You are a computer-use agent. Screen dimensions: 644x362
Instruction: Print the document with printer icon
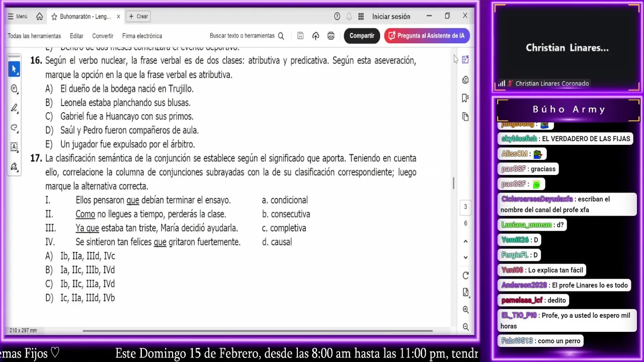pyautogui.click(x=331, y=36)
